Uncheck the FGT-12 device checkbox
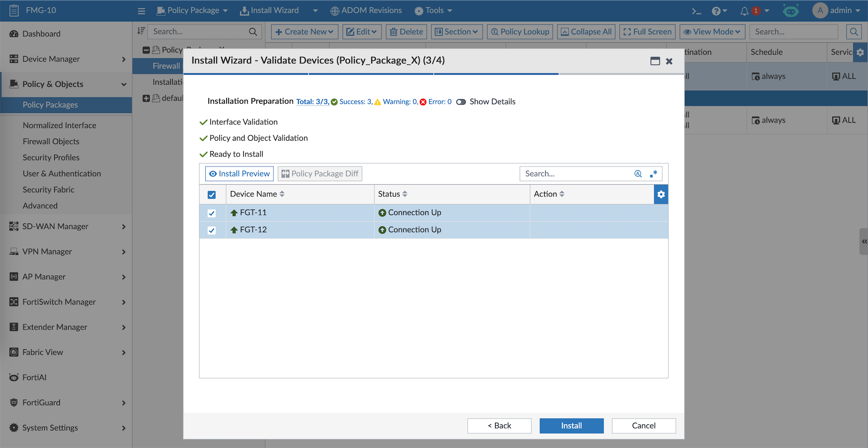 (212, 230)
